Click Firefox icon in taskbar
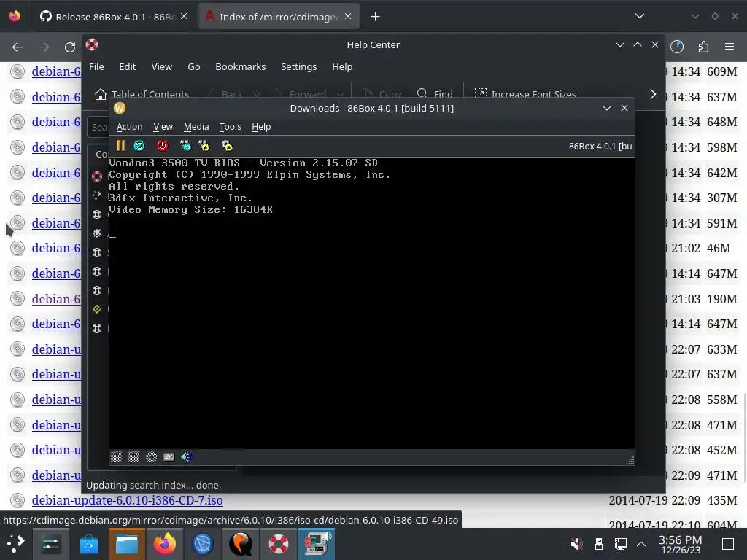This screenshot has width=747, height=560. click(x=164, y=544)
